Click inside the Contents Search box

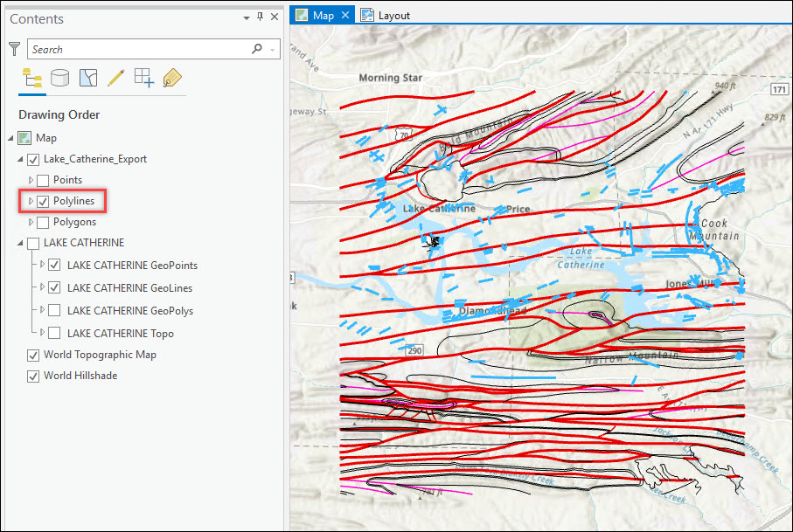tap(140, 50)
